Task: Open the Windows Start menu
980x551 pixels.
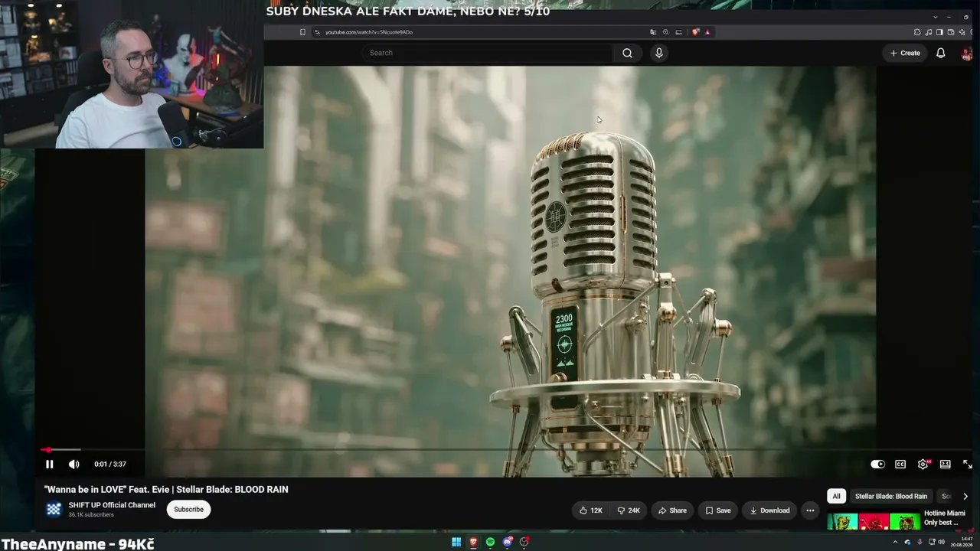Action: pyautogui.click(x=456, y=542)
